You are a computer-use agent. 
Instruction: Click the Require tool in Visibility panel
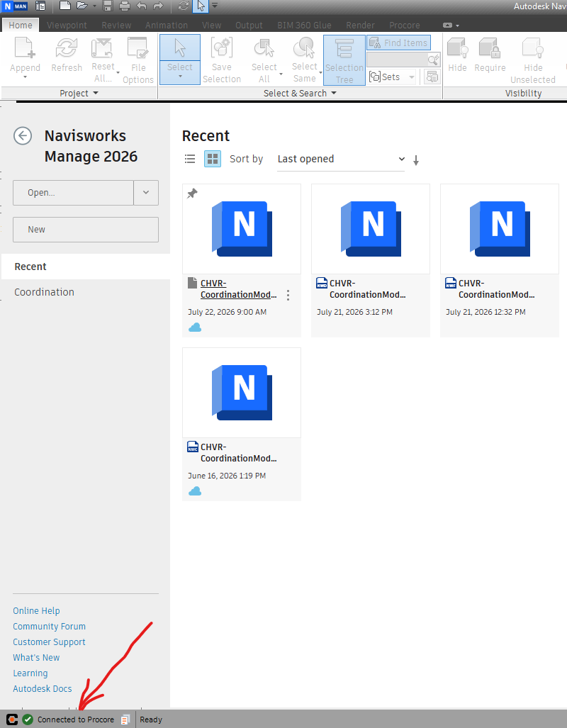click(490, 55)
